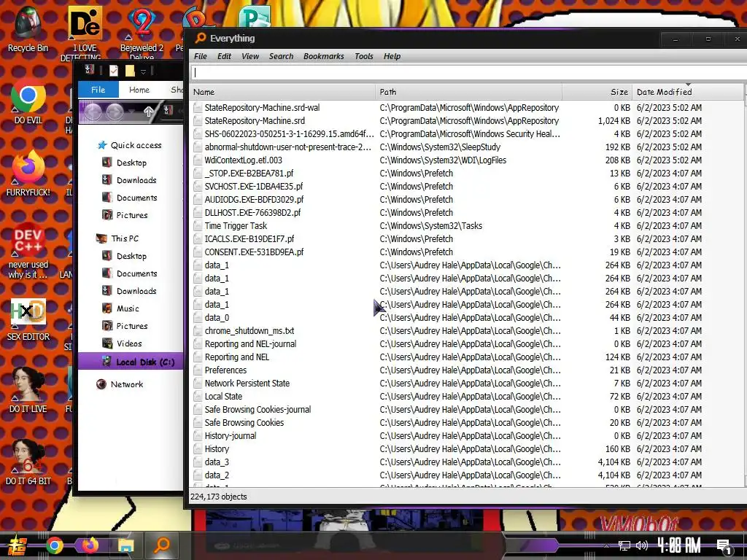Sort results by the Size column header
This screenshot has width=747, height=560.
597,92
